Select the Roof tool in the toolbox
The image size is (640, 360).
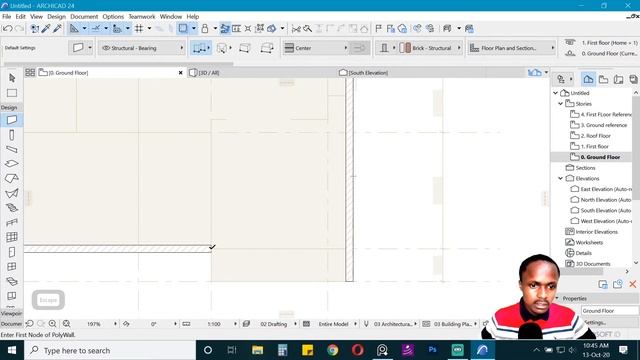[12, 178]
